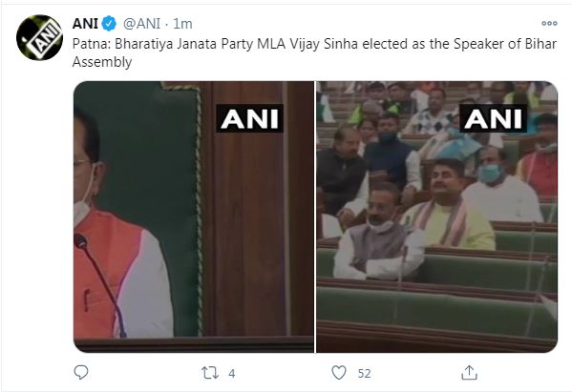The image size is (572, 392).
Task: Share the tweet using the upload arrow icon
Action: (469, 373)
